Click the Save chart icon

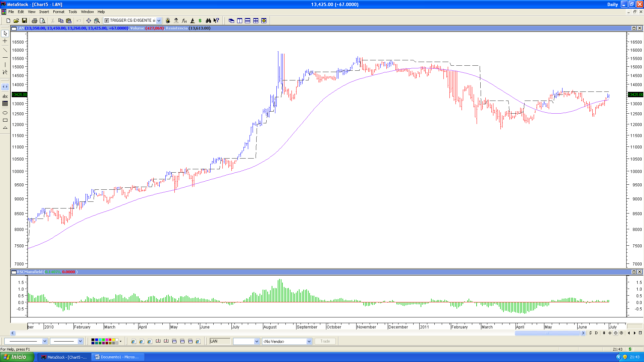[x=24, y=21]
